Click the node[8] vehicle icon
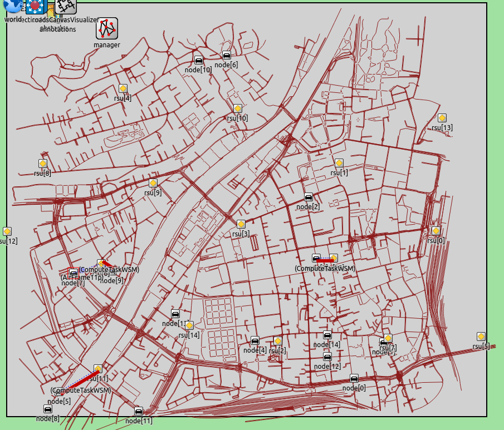This screenshot has height=430, width=504. (48, 409)
